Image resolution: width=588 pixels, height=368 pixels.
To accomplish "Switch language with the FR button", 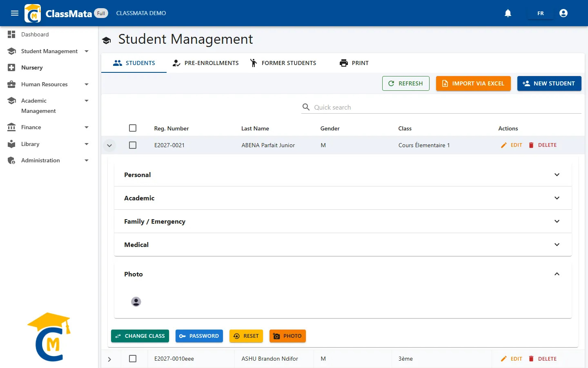I will pyautogui.click(x=540, y=13).
